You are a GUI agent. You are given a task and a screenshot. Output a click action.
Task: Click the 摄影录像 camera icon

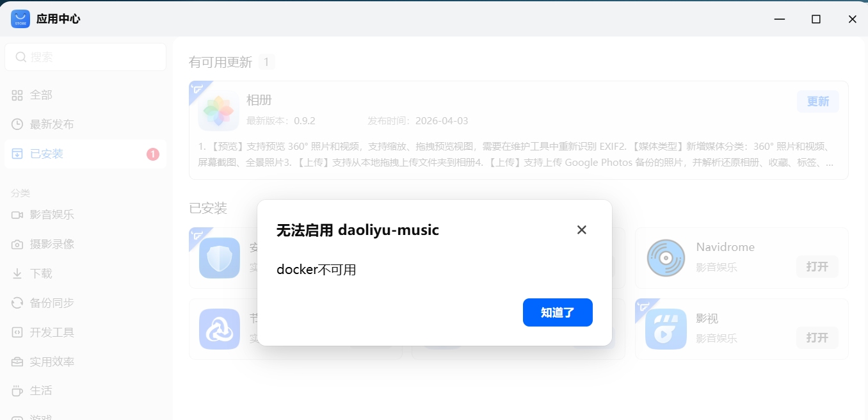tap(17, 244)
